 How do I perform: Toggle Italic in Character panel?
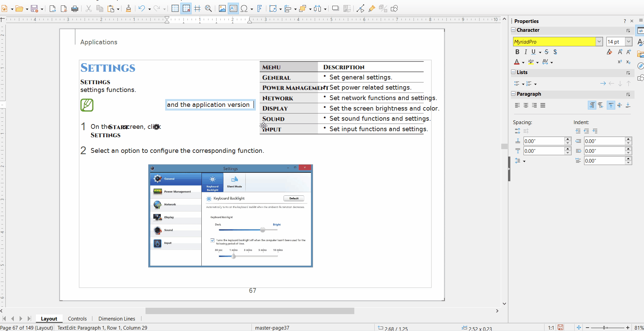[x=526, y=52]
